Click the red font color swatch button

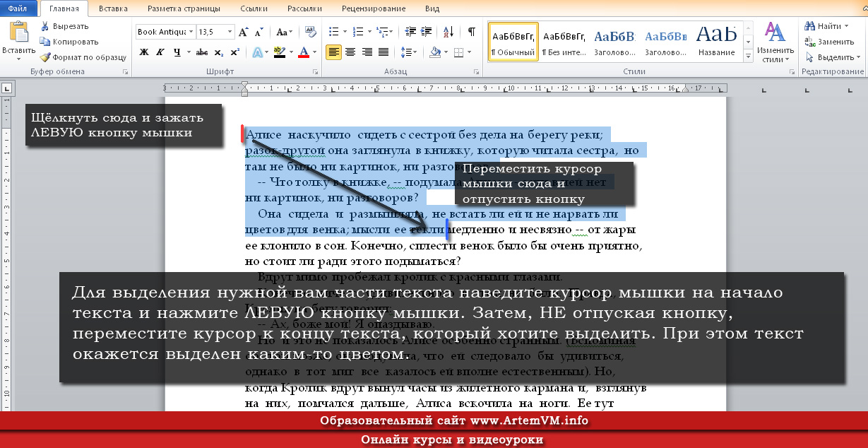coord(304,52)
